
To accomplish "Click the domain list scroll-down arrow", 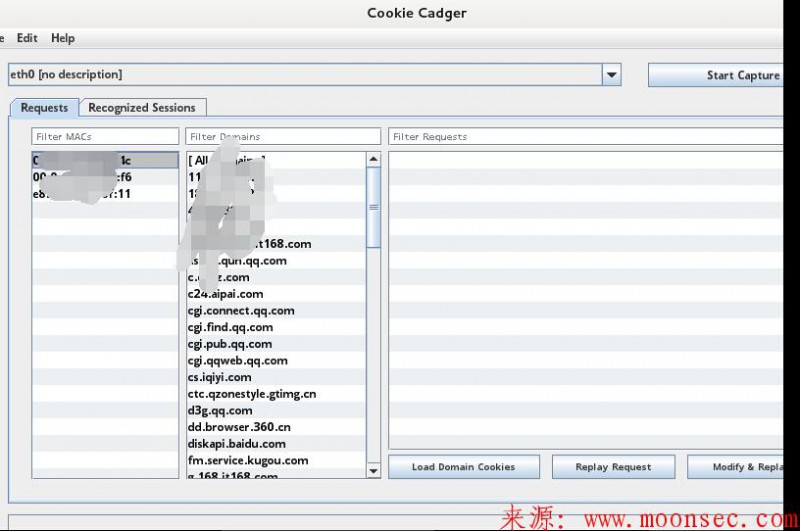I will 373,471.
